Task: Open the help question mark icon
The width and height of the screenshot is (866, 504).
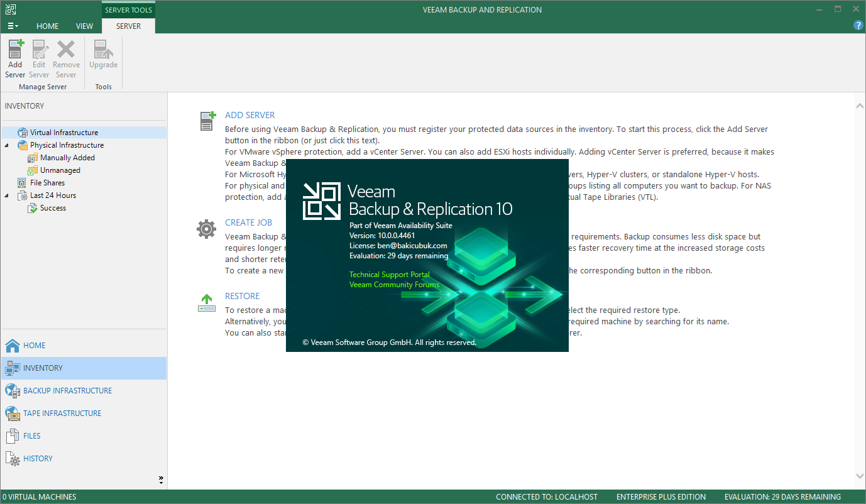Action: coord(858,25)
